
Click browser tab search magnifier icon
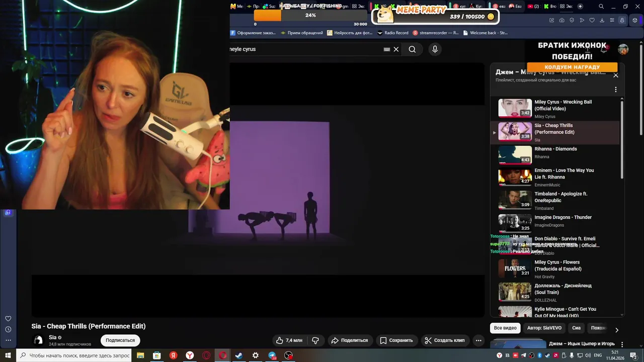601,7
